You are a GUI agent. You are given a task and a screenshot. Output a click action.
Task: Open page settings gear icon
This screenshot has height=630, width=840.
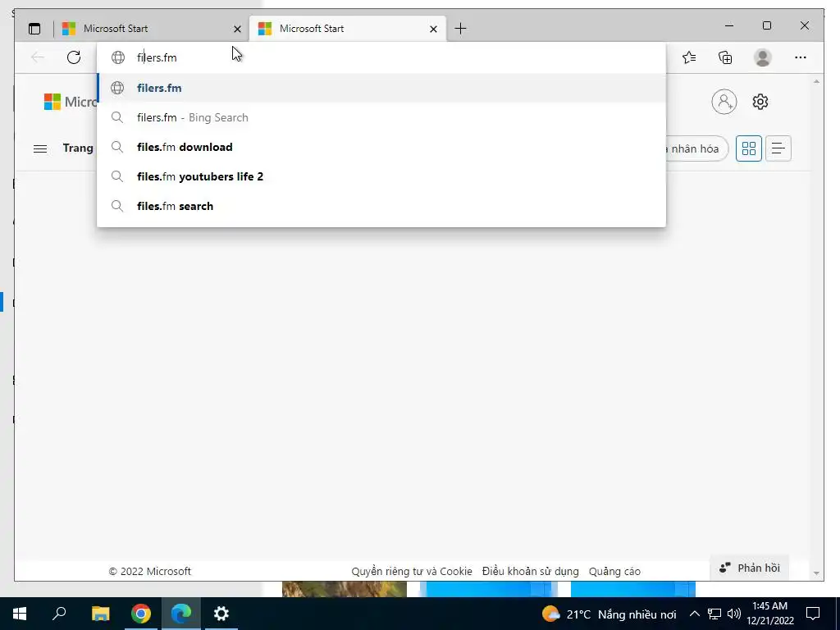click(x=760, y=101)
